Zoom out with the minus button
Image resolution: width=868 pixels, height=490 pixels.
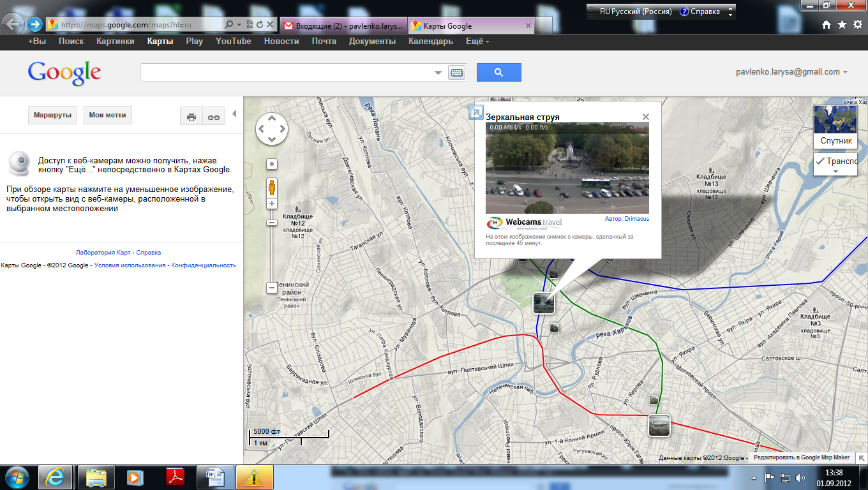pos(271,288)
